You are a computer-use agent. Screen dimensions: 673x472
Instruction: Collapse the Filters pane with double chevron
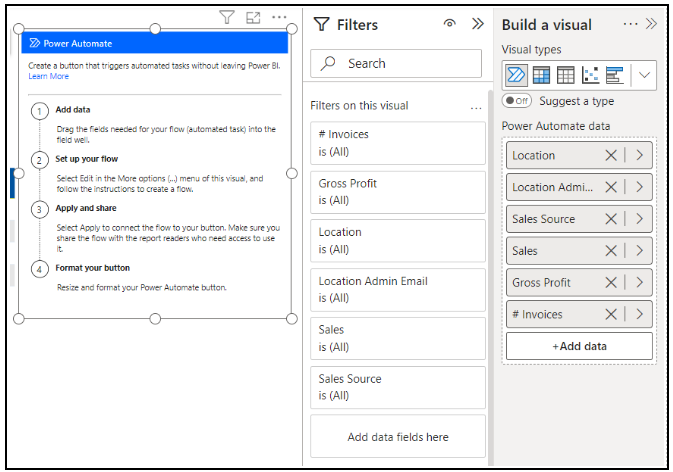click(478, 24)
